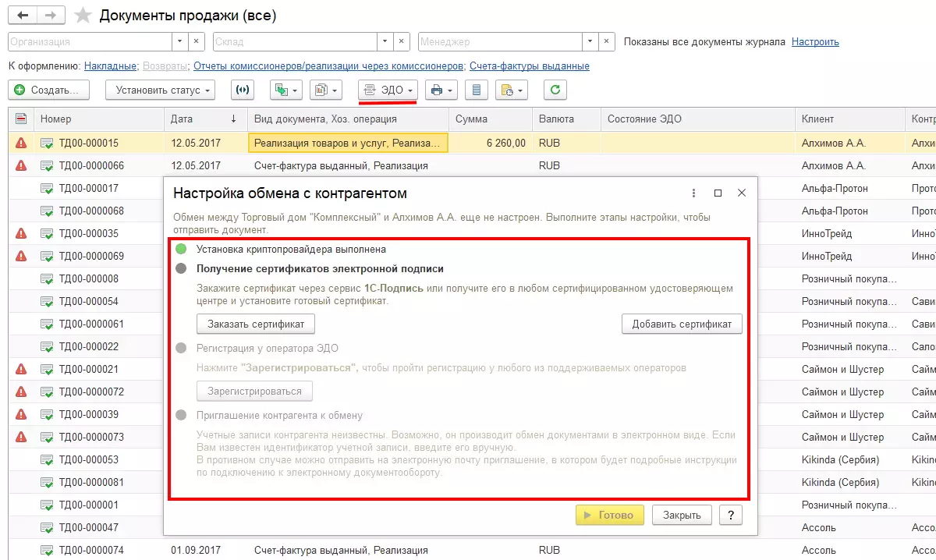
Task: Open dialog's three-dot more options menu
Action: 694,193
